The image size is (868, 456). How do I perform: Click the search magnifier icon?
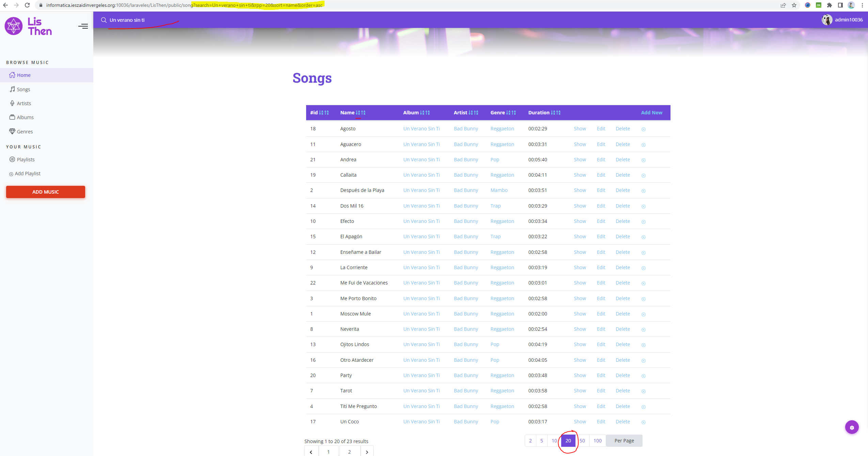(x=104, y=20)
